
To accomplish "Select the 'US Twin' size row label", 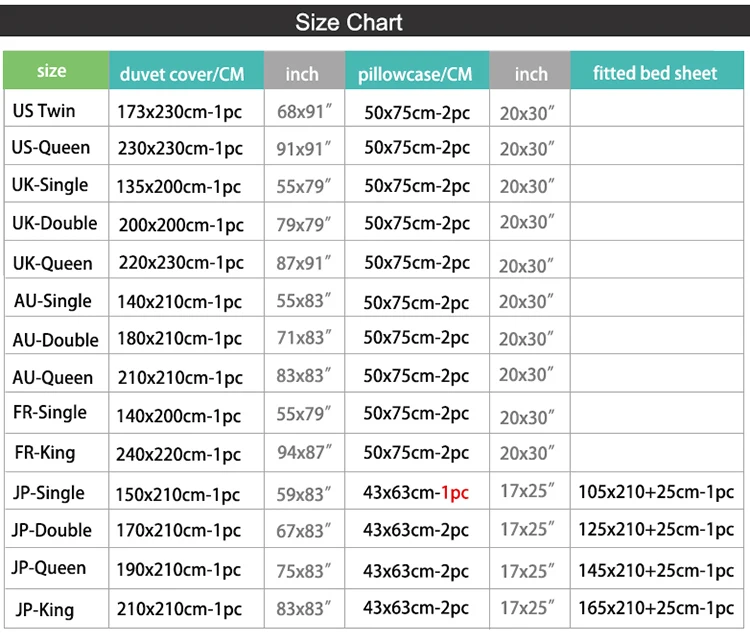I will pyautogui.click(x=44, y=110).
